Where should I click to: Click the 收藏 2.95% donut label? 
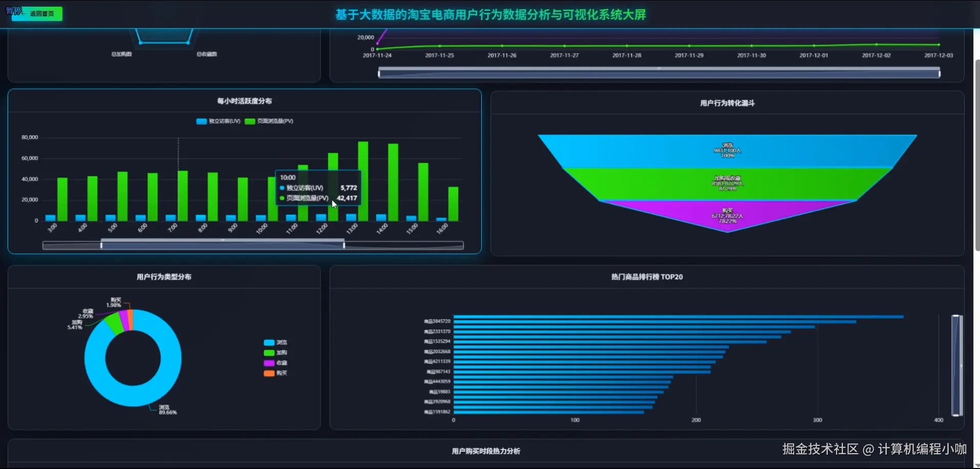(86, 313)
